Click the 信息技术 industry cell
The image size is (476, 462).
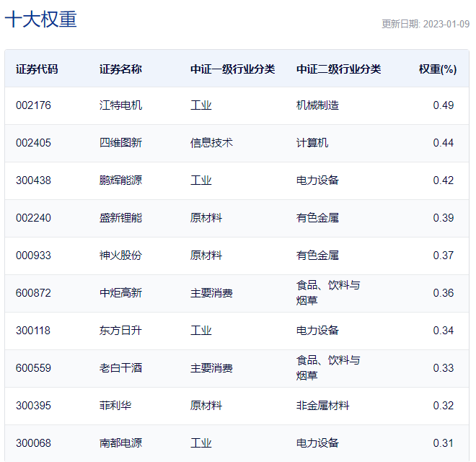point(211,143)
